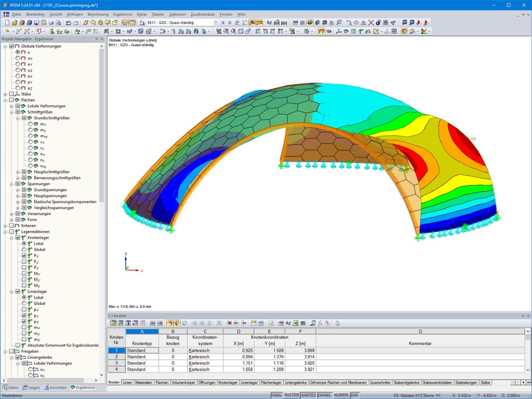The height and width of the screenshot is (399, 532).
Task: Enable the Kriterien checkbox
Action: point(11,226)
